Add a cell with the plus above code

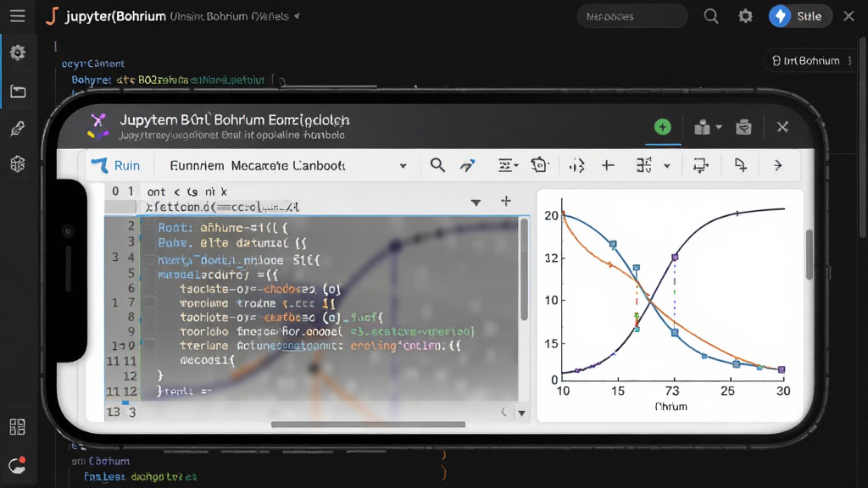pos(505,201)
